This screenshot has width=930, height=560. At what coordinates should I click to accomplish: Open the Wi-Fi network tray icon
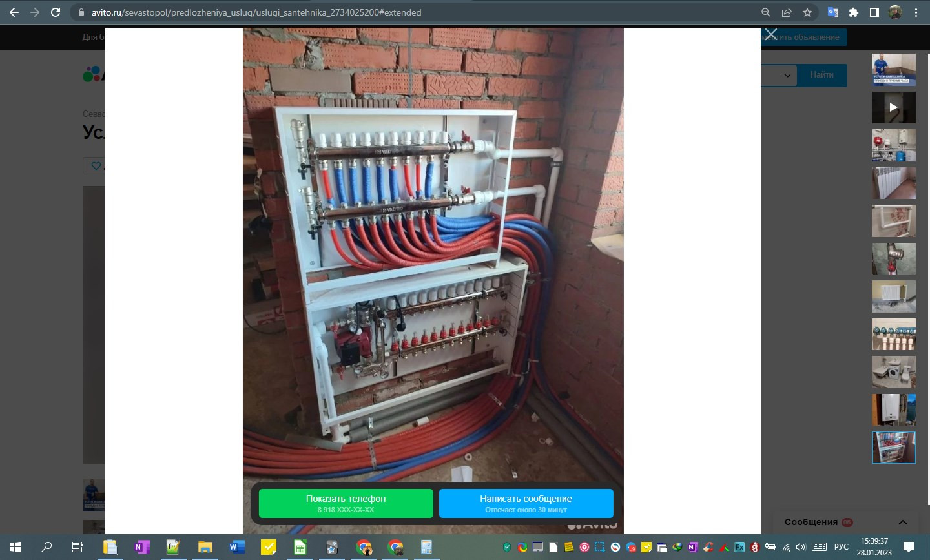point(786,547)
